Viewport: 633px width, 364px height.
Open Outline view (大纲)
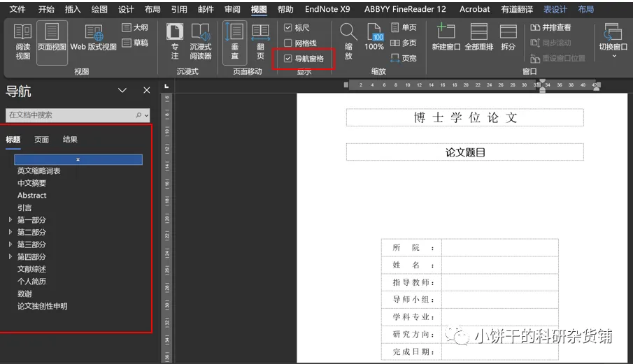point(135,27)
